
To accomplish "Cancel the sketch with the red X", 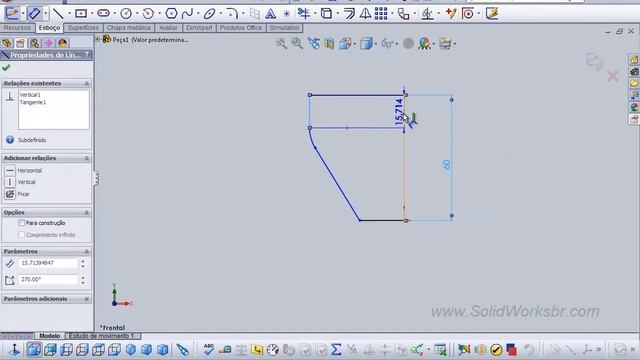I will pyautogui.click(x=612, y=76).
